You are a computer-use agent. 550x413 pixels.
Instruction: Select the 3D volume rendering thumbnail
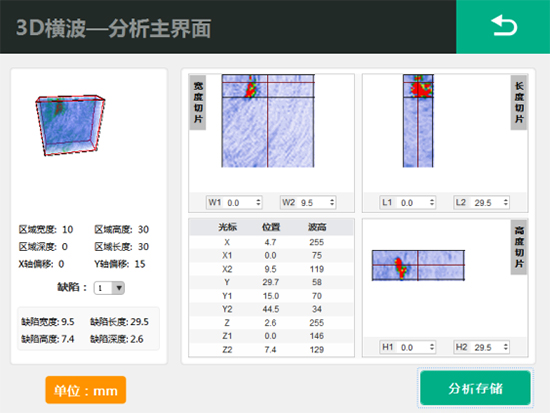tap(70, 125)
